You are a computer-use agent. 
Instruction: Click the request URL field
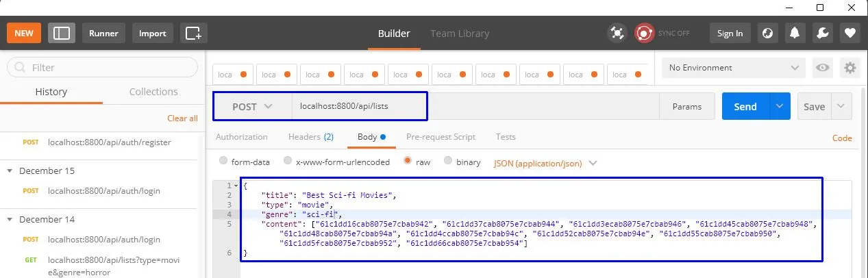pos(475,107)
